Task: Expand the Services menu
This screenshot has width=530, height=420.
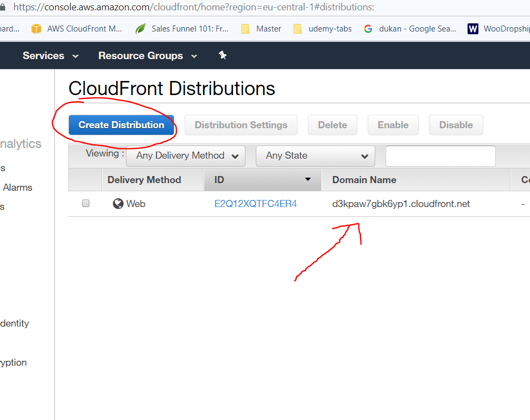Action: pyautogui.click(x=51, y=56)
